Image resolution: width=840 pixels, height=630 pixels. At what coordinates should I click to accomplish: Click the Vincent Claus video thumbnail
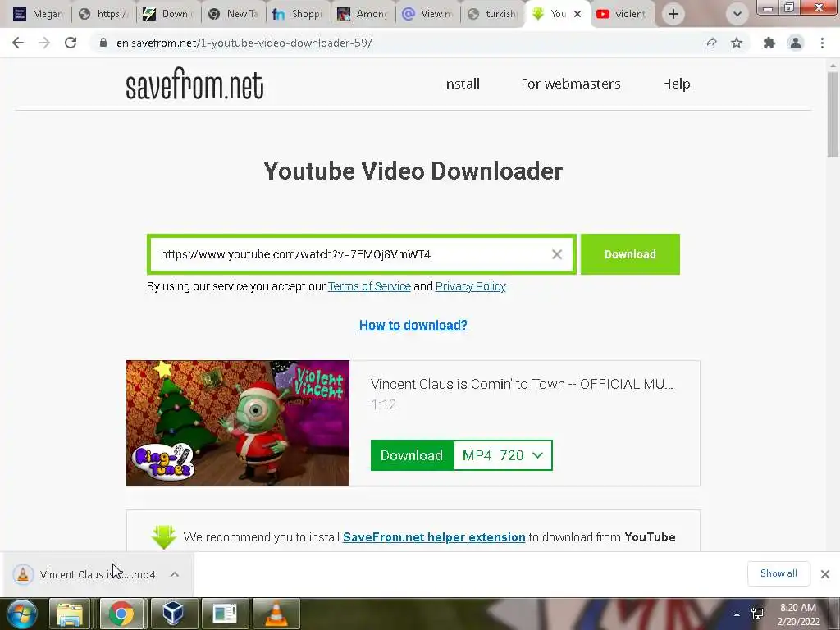[x=238, y=422]
